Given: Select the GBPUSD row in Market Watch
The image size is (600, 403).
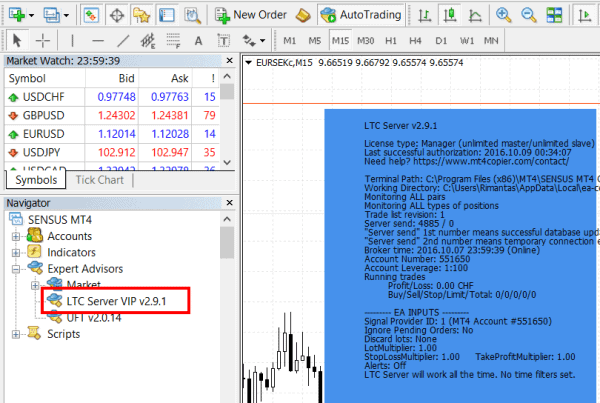Looking at the screenshot, I should pyautogui.click(x=112, y=115).
